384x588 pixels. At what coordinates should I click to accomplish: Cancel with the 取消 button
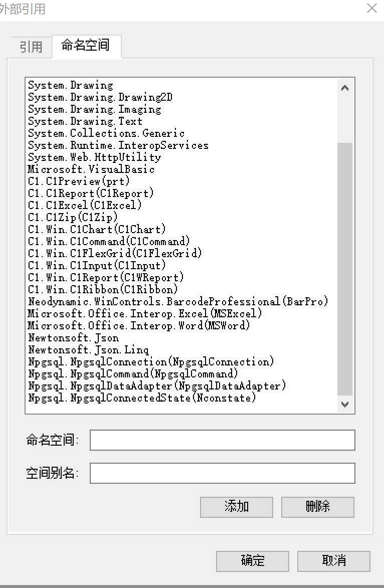tap(334, 561)
